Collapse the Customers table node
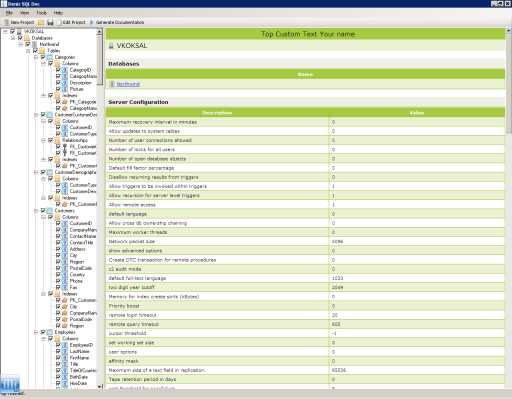Viewport: 512px width, 399px height. [36, 210]
